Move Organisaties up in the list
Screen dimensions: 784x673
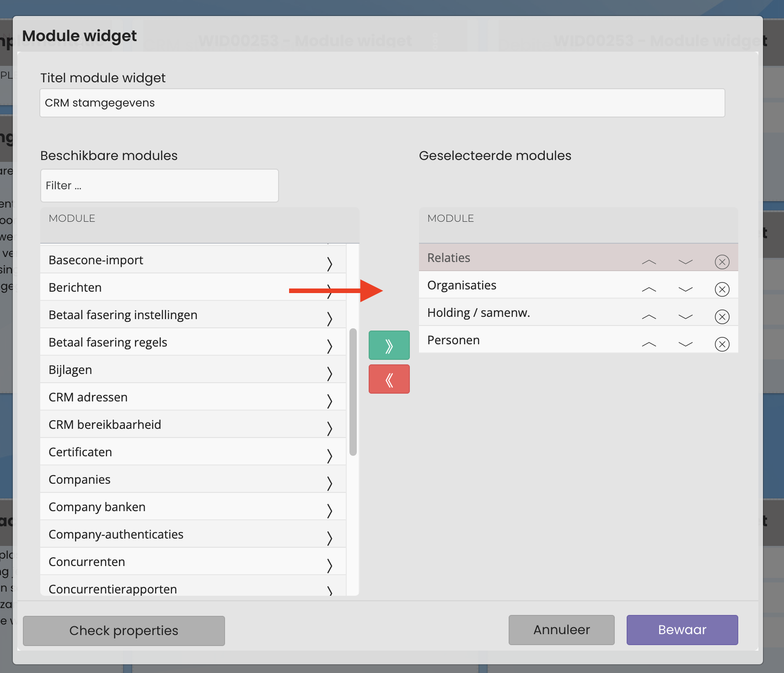tap(649, 289)
